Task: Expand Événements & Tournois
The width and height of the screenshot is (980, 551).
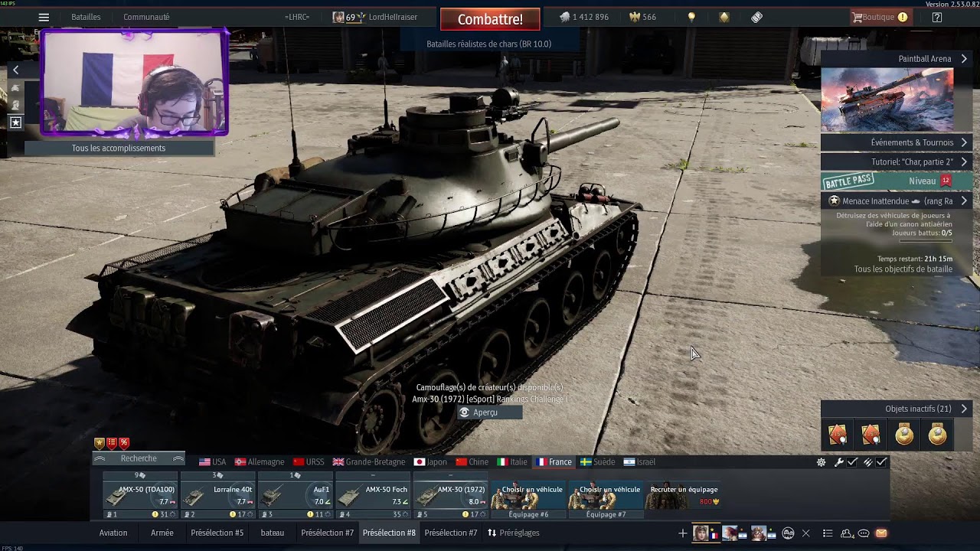Action: click(x=897, y=142)
